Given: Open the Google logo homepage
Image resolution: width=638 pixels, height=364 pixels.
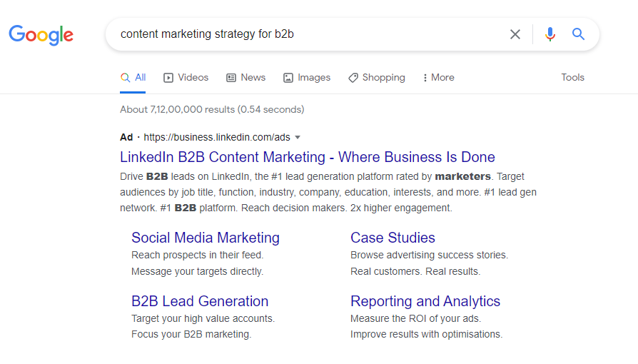Looking at the screenshot, I should coord(41,35).
